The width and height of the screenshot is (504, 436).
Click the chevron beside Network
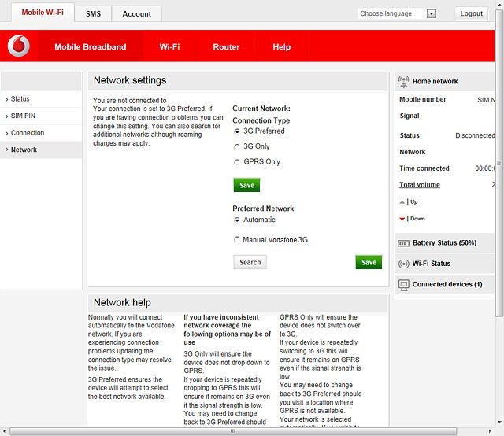7,150
